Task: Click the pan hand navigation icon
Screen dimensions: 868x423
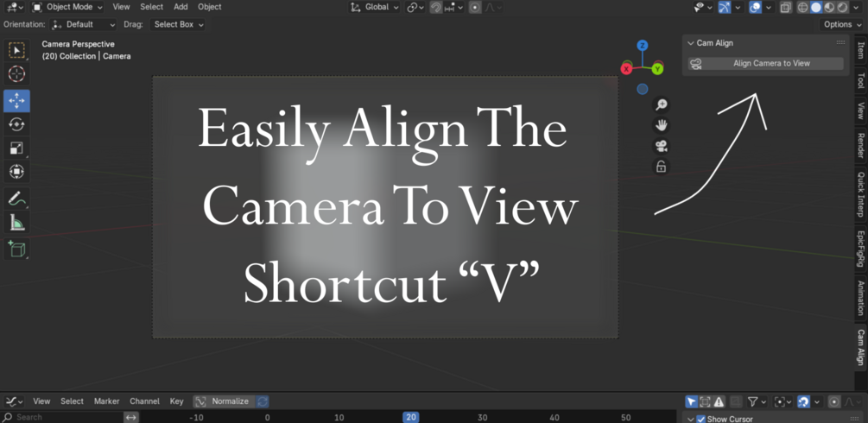Action: click(x=661, y=125)
